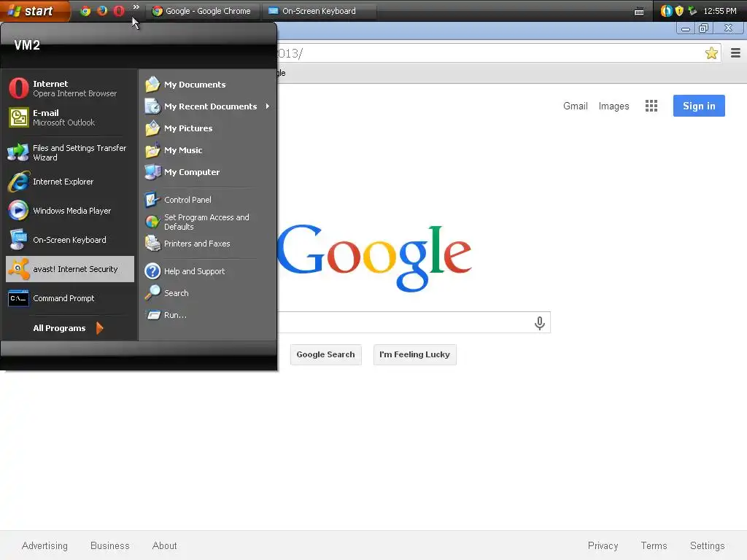Click the Google logo
The width and height of the screenshot is (747, 560).
tap(374, 257)
